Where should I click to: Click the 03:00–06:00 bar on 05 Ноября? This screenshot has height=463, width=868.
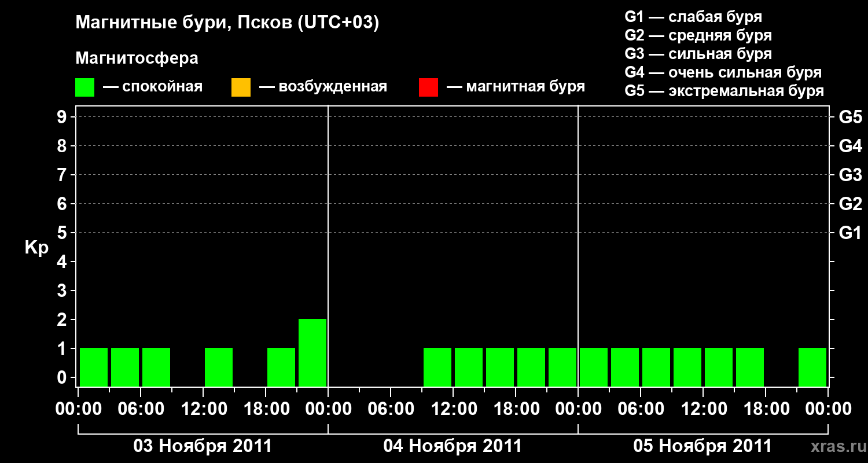tap(625, 367)
